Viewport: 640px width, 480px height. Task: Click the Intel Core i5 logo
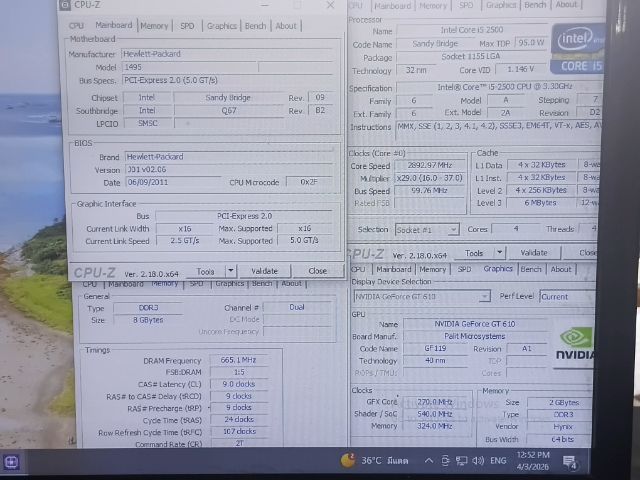pyautogui.click(x=577, y=49)
